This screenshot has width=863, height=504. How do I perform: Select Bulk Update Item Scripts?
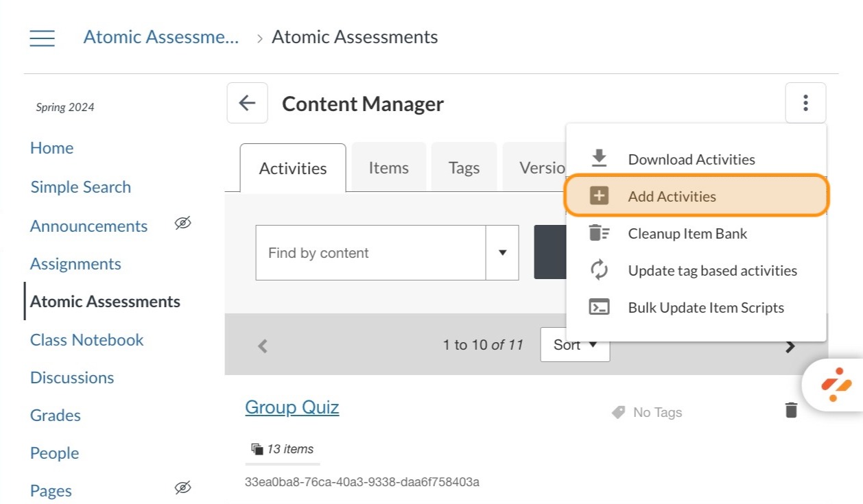[x=696, y=307]
